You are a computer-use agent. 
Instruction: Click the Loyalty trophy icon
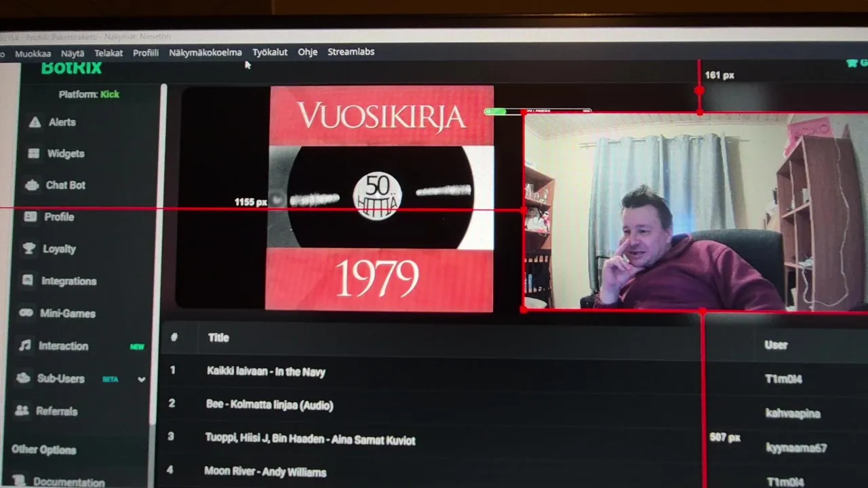[x=28, y=249]
